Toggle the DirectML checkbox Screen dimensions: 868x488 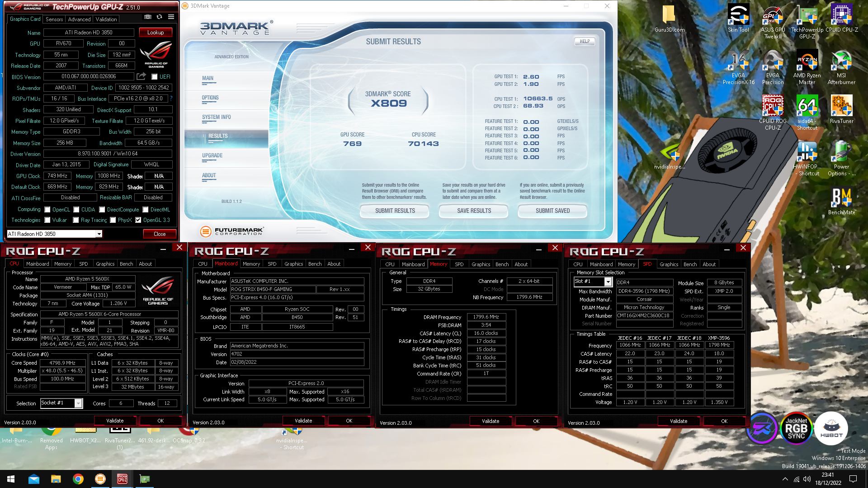(x=146, y=210)
